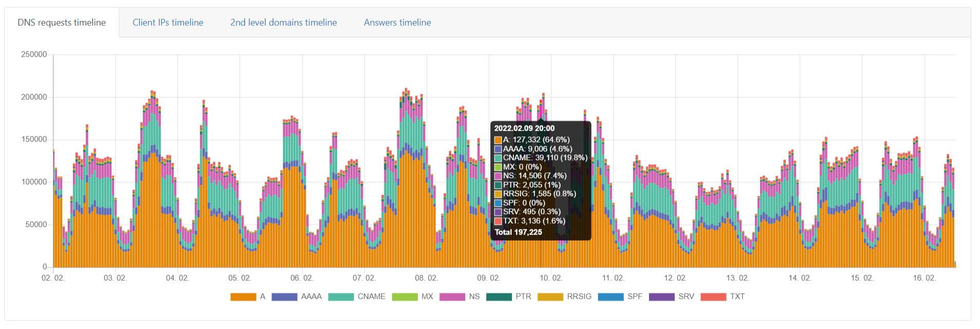Click the '02. 02.' x-axis date label

(53, 278)
